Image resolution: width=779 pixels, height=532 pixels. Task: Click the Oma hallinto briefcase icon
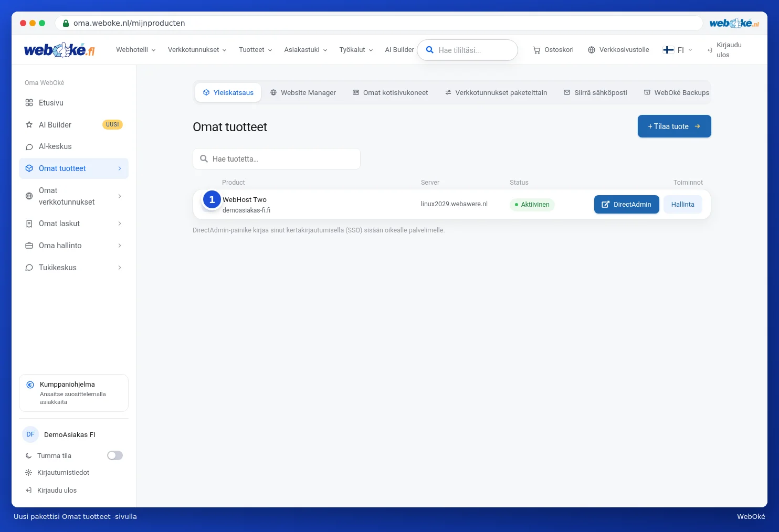(29, 246)
